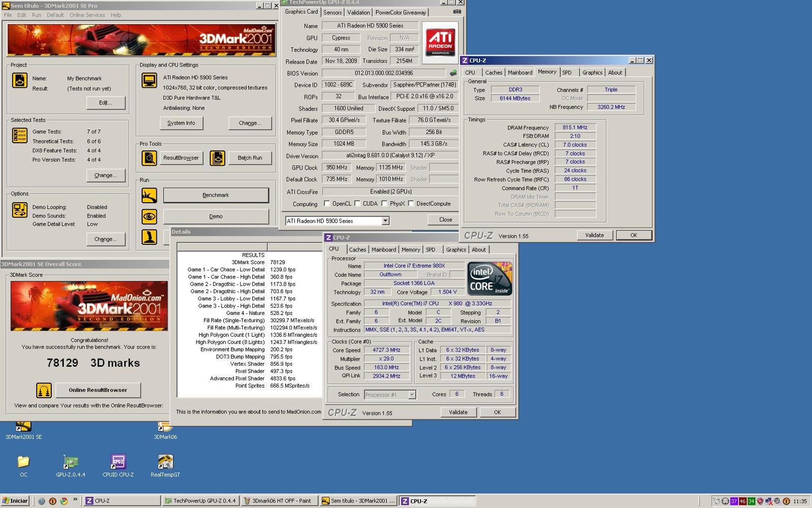Click the Online ResultBrowser icon in score window
Viewport: 812px width, 508px height.
[x=44, y=390]
